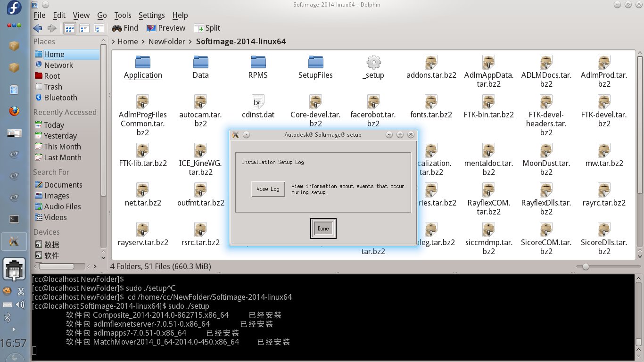Screen dimensions: 644x362
Task: Click View Log in setup dialog
Action: pyautogui.click(x=268, y=189)
